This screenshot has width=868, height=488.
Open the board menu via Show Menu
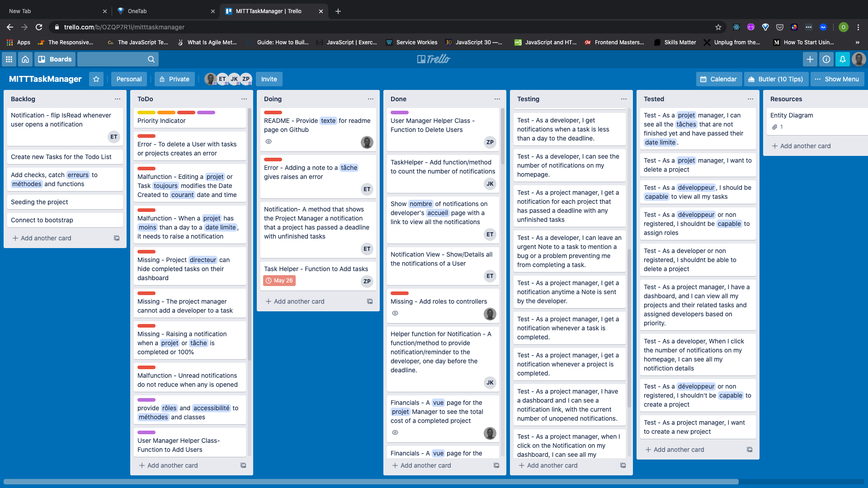click(837, 79)
